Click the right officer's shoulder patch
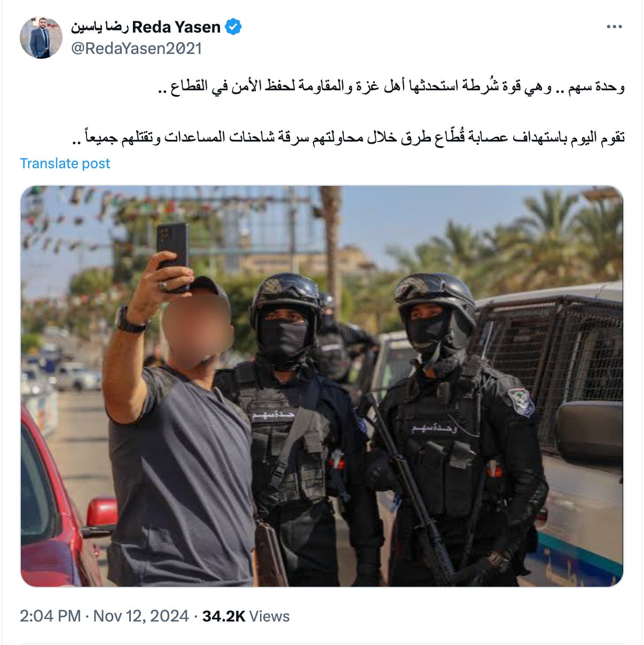The image size is (644, 645). 521,402
